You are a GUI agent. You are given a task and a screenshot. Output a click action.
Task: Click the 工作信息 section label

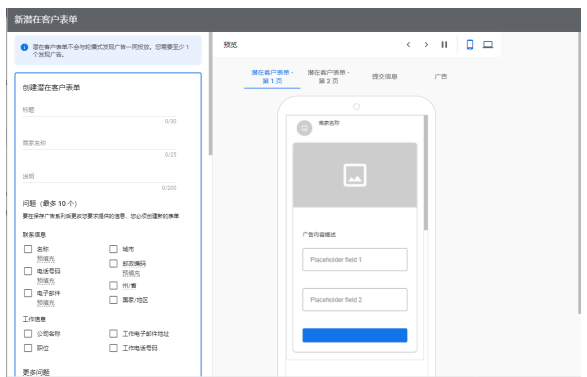(34, 319)
